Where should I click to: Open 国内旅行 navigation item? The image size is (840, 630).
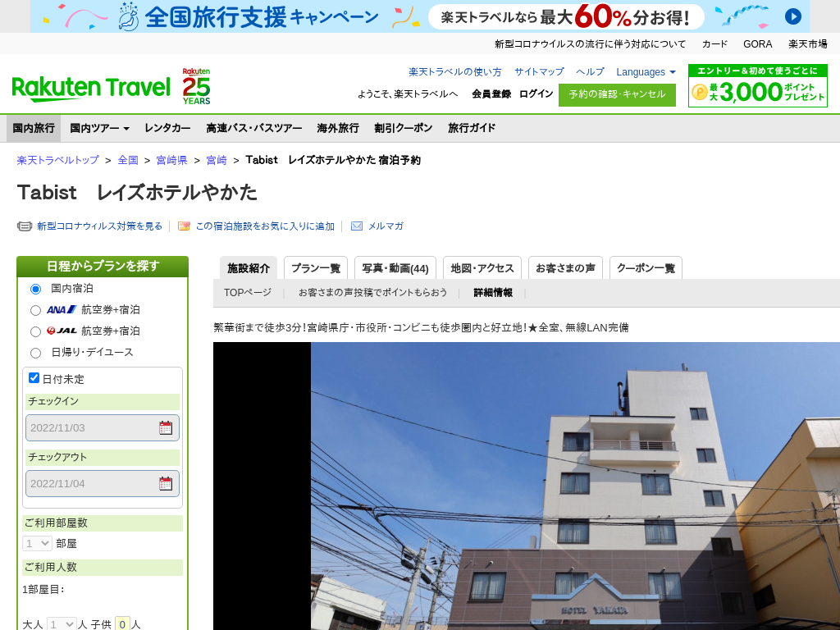(34, 128)
